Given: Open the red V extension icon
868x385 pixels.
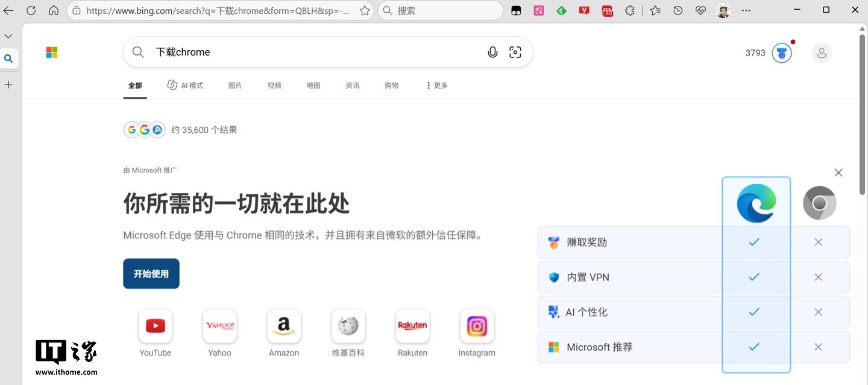Looking at the screenshot, I should [x=584, y=10].
